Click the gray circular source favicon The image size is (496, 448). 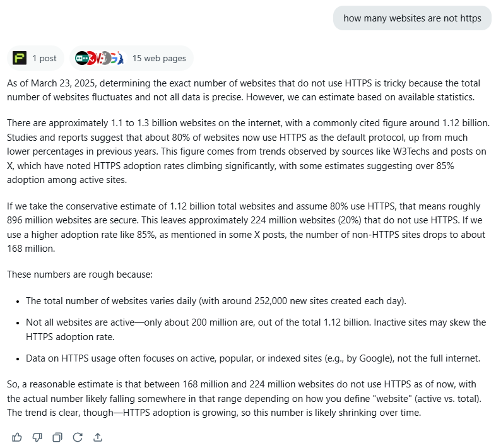(x=107, y=58)
